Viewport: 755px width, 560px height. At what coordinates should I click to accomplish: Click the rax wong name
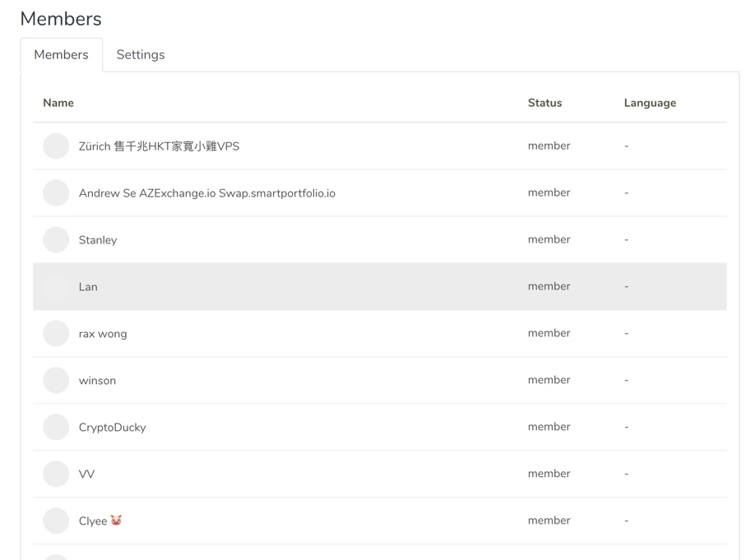[103, 334]
